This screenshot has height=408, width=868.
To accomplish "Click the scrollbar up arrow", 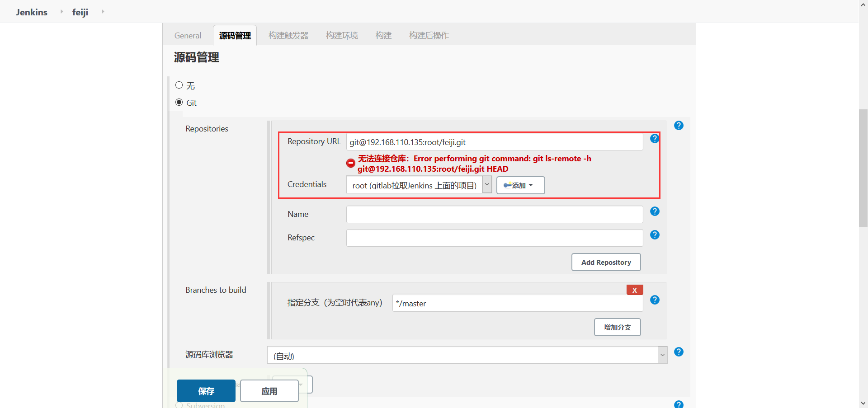I will point(863,5).
